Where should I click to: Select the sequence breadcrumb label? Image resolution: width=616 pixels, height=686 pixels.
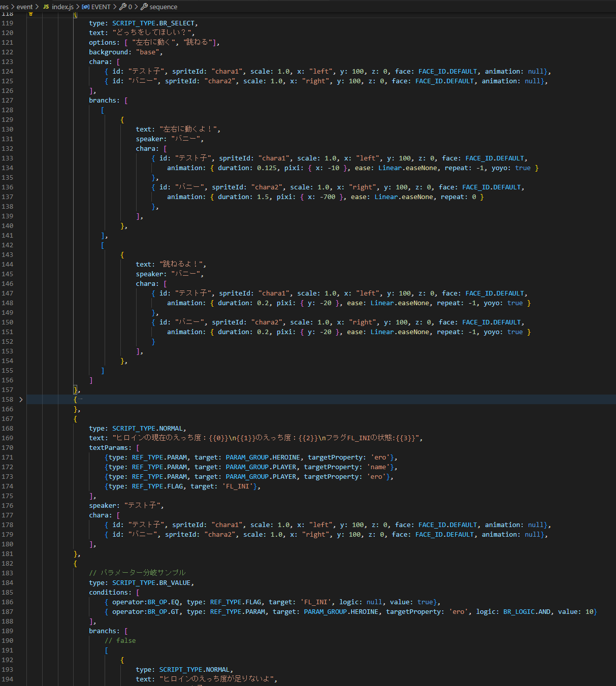tap(163, 7)
